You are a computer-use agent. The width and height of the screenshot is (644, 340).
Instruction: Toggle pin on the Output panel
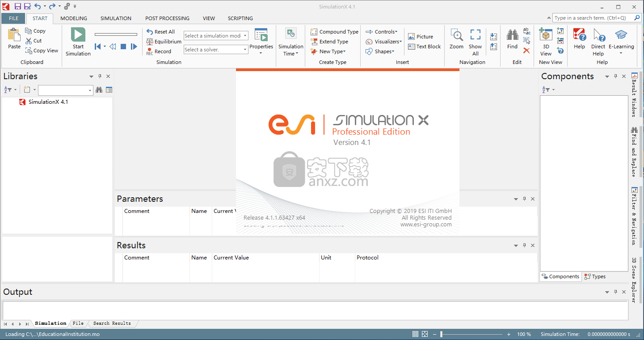coord(615,292)
